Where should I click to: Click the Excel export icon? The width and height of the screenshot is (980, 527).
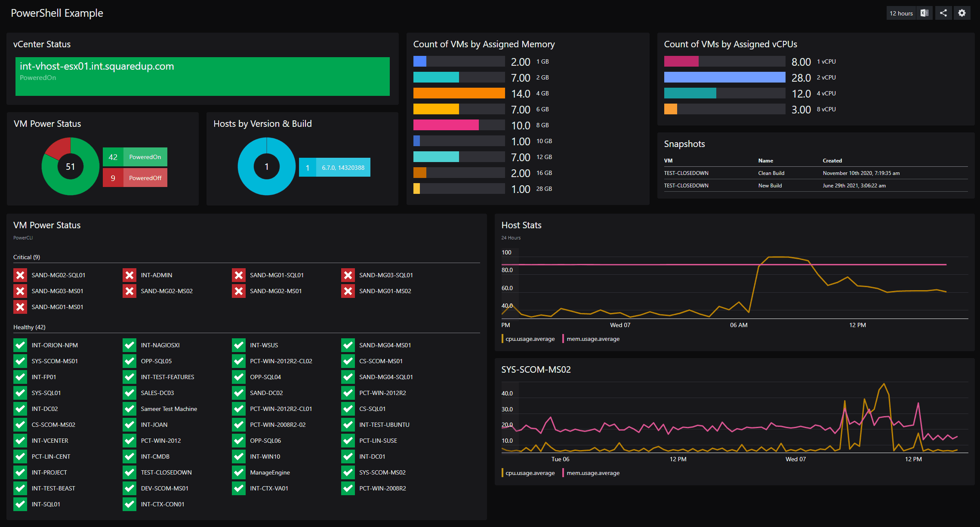pos(924,13)
